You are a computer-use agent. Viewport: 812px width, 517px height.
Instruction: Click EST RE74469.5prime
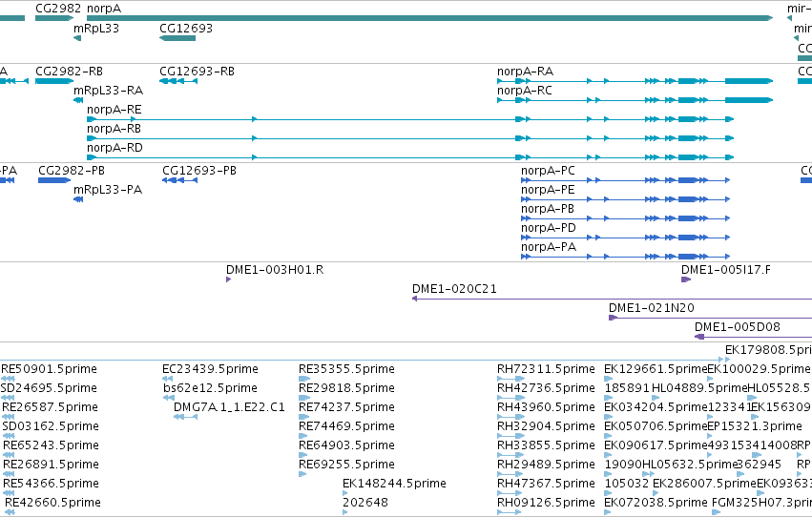click(347, 426)
